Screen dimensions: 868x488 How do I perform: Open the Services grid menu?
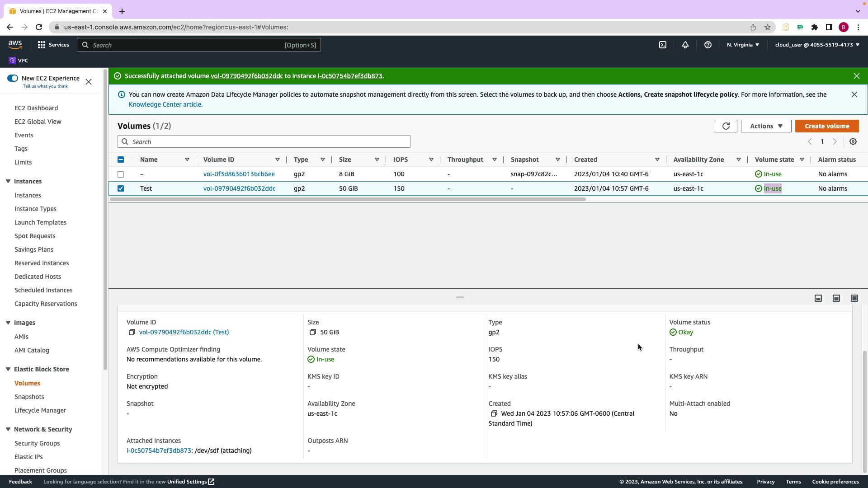click(x=42, y=45)
